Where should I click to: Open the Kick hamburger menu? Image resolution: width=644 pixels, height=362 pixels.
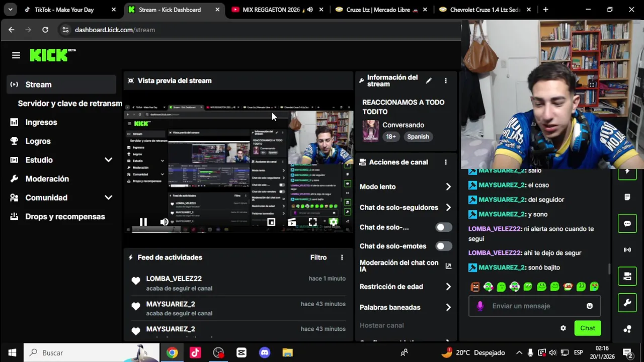pyautogui.click(x=16, y=55)
